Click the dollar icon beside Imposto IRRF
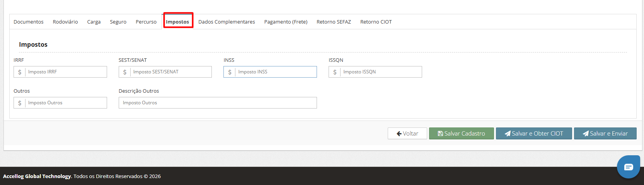Image resolution: width=644 pixels, height=185 pixels. point(20,72)
